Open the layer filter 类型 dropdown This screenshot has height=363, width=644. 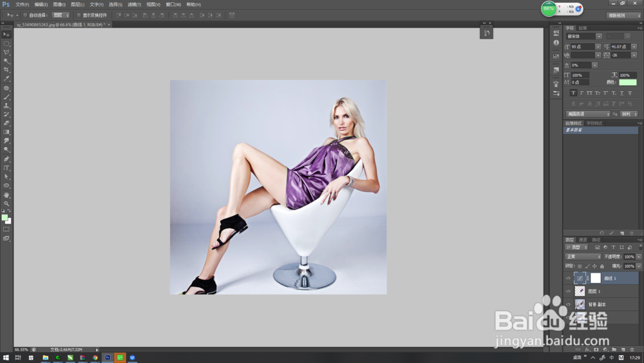tap(576, 247)
